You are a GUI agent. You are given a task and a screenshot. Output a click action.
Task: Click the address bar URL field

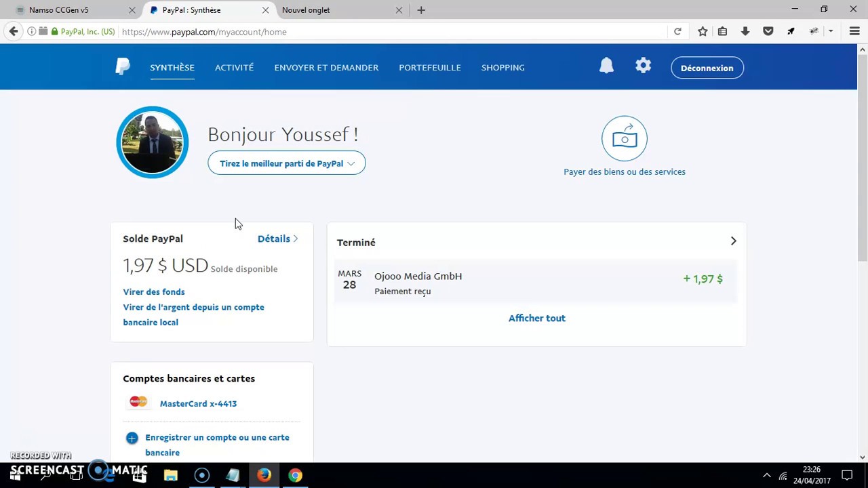click(x=393, y=31)
